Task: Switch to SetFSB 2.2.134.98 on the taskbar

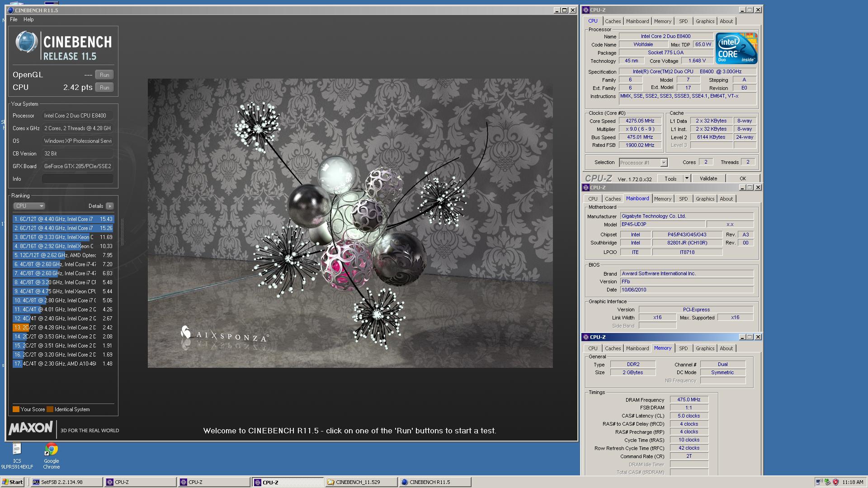Action: point(66,482)
